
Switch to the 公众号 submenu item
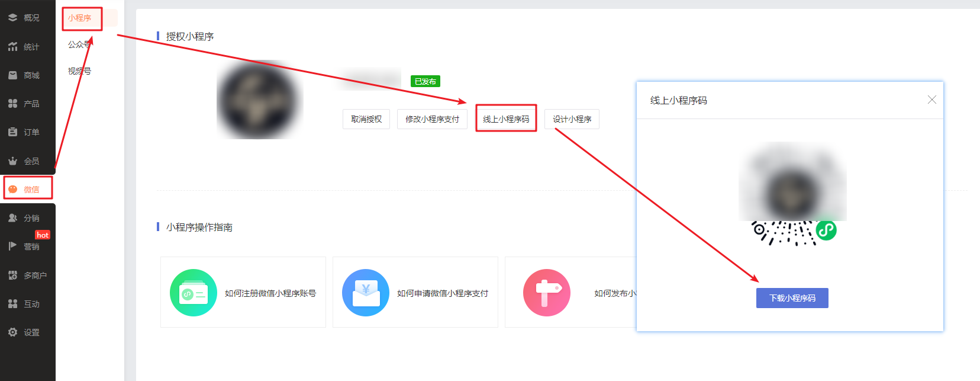click(x=79, y=44)
